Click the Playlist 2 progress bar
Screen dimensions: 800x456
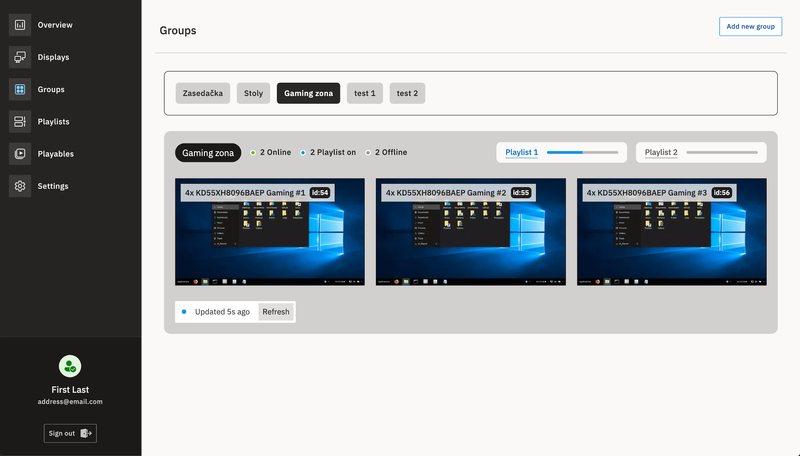pyautogui.click(x=722, y=153)
